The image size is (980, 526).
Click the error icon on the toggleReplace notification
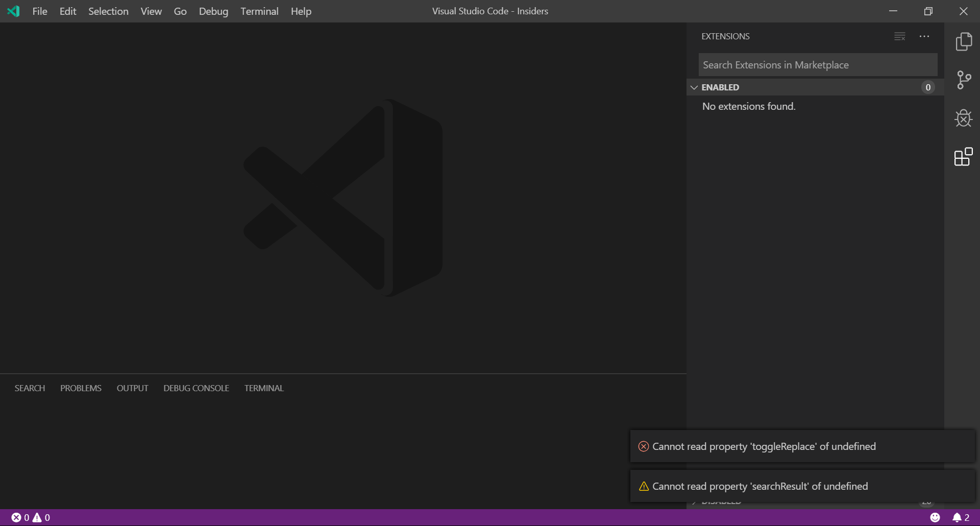pos(643,446)
